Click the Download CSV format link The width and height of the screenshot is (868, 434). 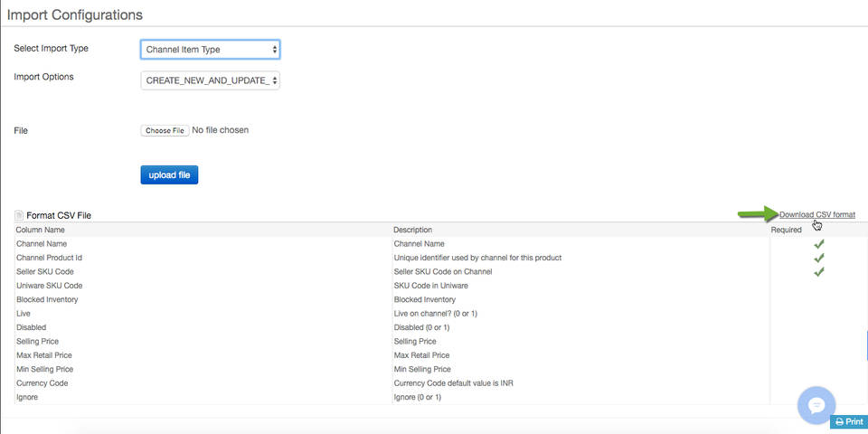(817, 214)
